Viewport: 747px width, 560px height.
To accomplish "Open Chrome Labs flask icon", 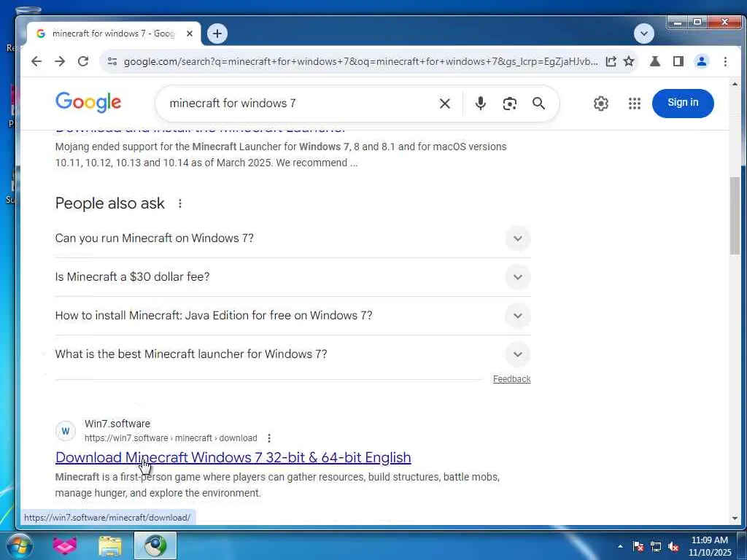I will [655, 61].
